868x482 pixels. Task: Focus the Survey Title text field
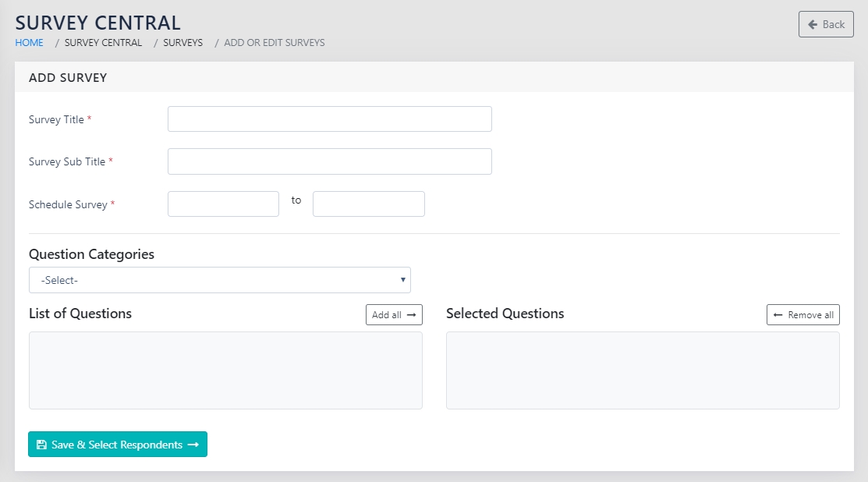[329, 119]
